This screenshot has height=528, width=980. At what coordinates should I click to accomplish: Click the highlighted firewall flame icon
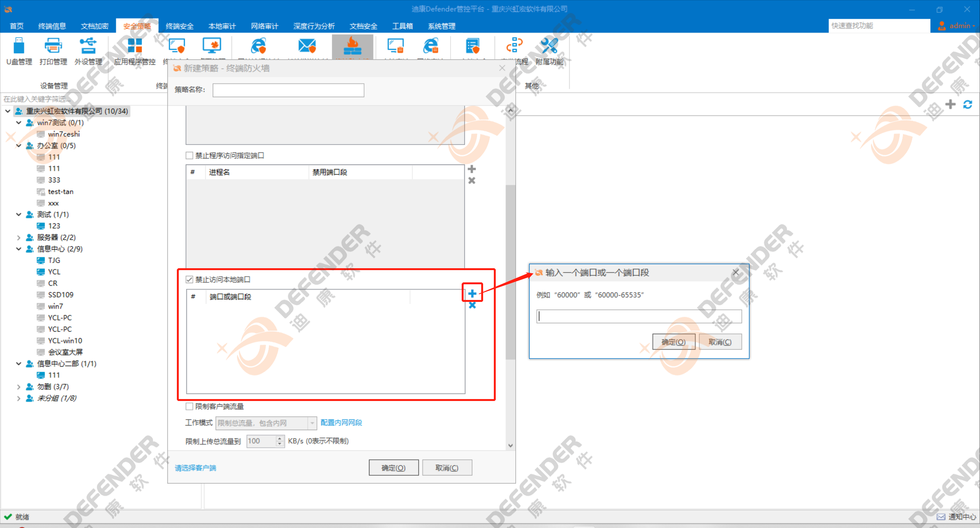click(353, 46)
